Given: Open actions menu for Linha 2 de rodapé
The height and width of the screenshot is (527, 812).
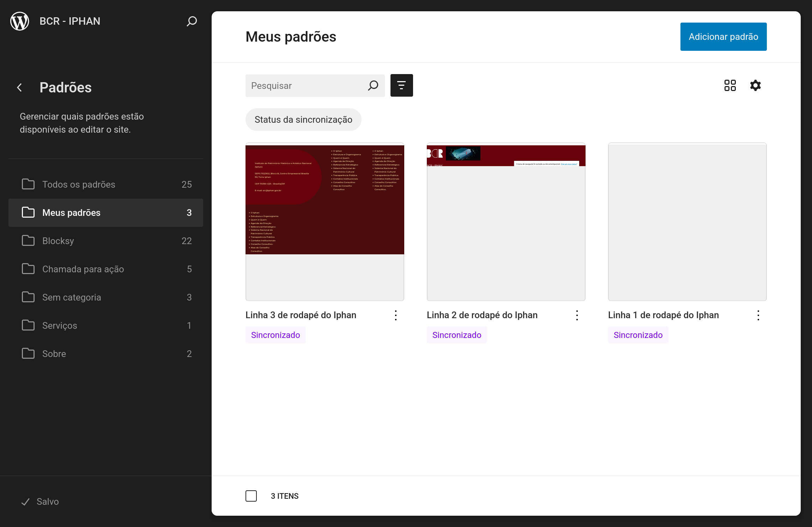Looking at the screenshot, I should [577, 315].
